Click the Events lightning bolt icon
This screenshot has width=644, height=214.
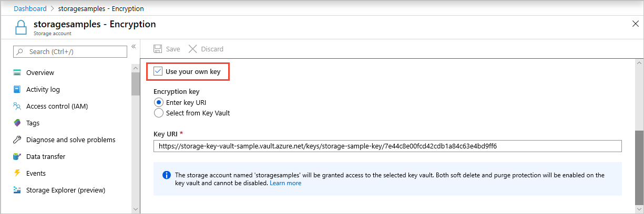[x=17, y=173]
